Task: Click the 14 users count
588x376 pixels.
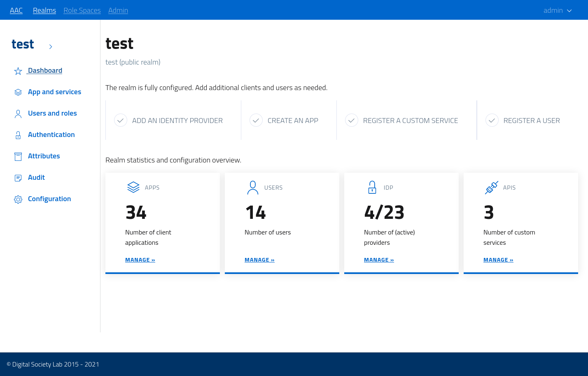Action: [255, 212]
